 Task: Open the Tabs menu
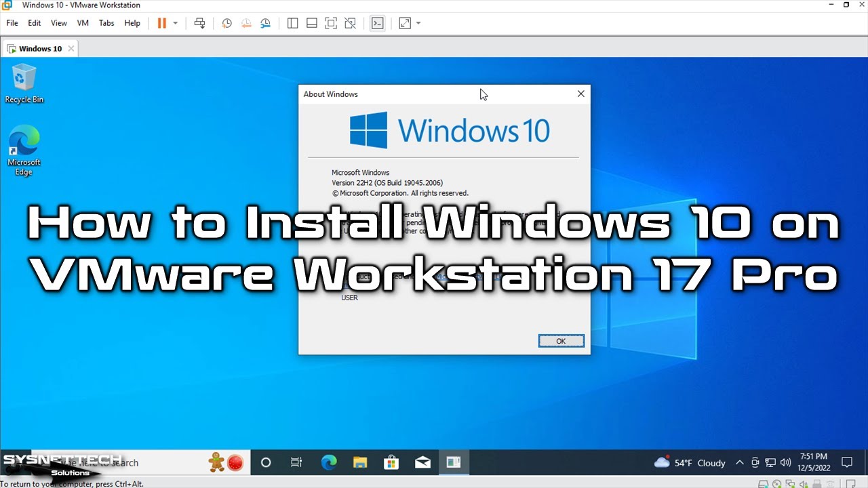pos(106,23)
